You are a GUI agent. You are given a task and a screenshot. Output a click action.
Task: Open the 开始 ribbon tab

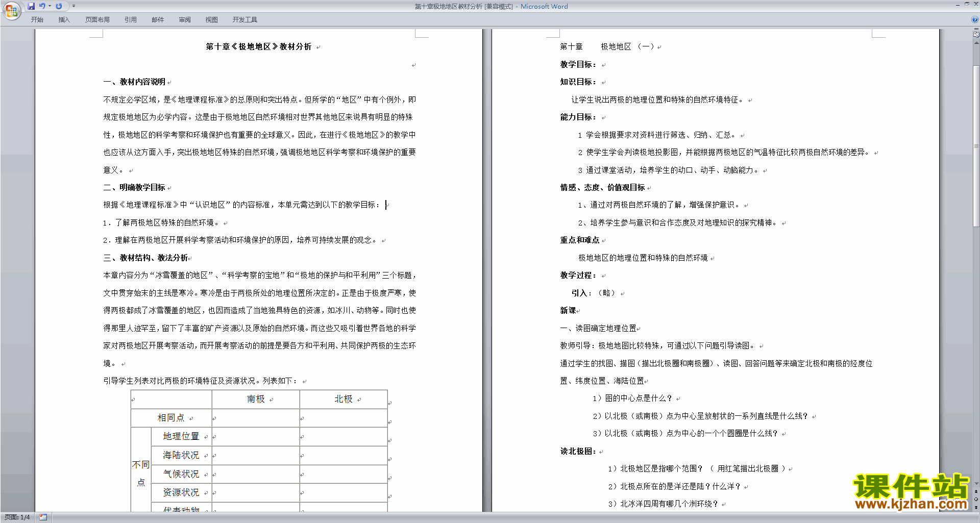coord(37,20)
